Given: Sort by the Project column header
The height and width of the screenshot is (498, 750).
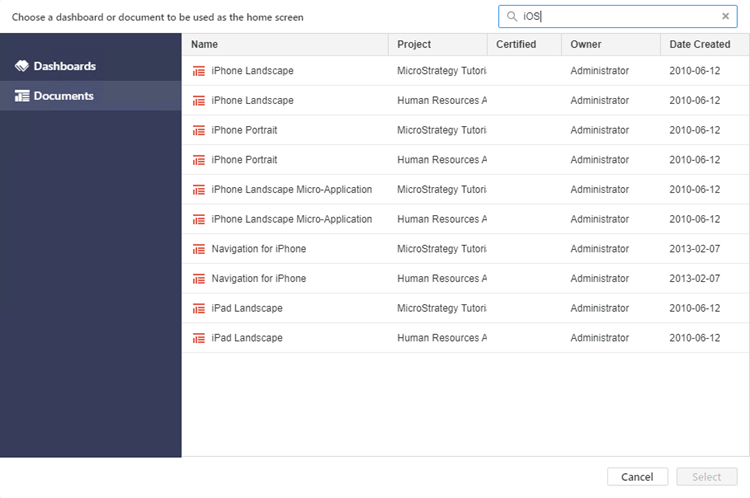Looking at the screenshot, I should point(414,44).
